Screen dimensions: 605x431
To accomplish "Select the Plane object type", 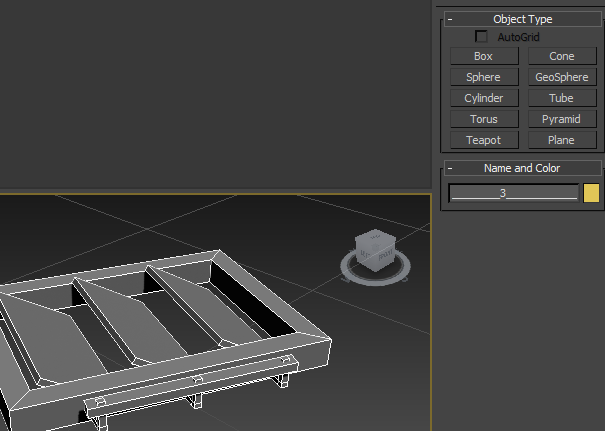I will coord(561,140).
